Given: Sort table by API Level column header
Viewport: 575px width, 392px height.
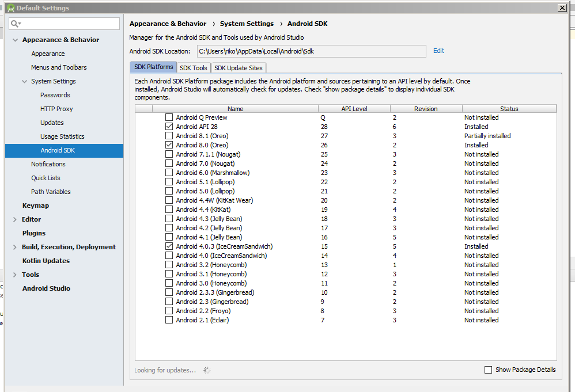Looking at the screenshot, I should [x=354, y=109].
